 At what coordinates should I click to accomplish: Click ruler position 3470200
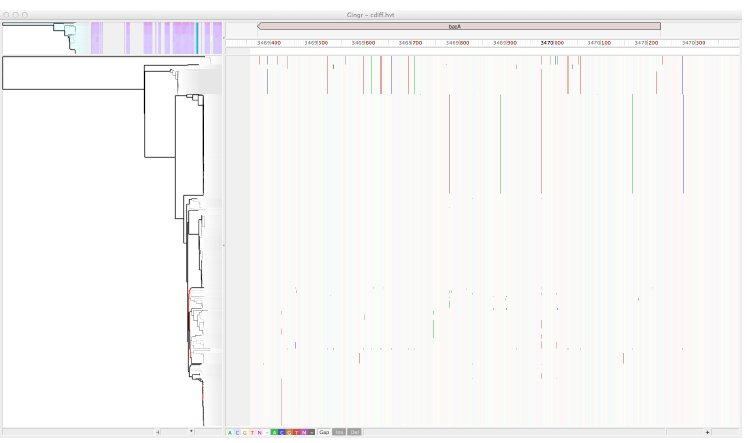tap(646, 43)
